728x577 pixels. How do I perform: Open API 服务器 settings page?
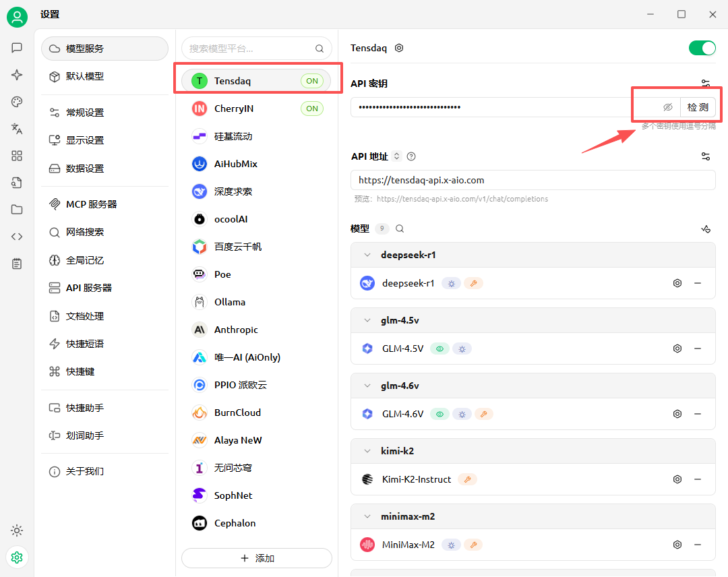point(104,288)
